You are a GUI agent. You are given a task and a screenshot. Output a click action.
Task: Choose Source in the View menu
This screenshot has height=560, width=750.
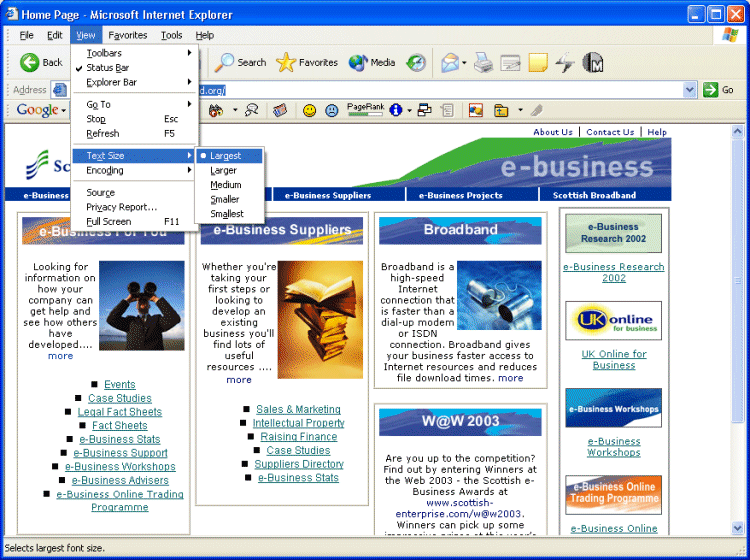(134, 192)
